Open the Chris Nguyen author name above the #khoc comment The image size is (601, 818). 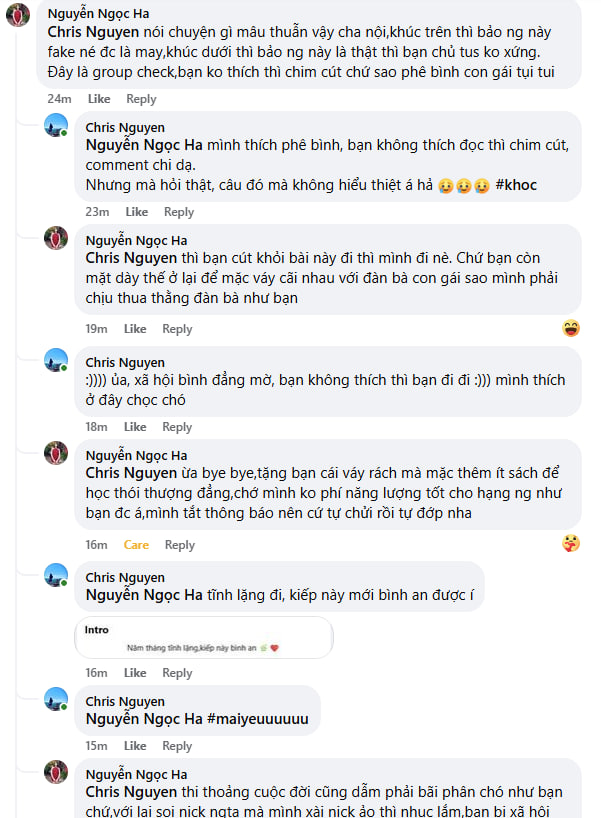(x=125, y=128)
